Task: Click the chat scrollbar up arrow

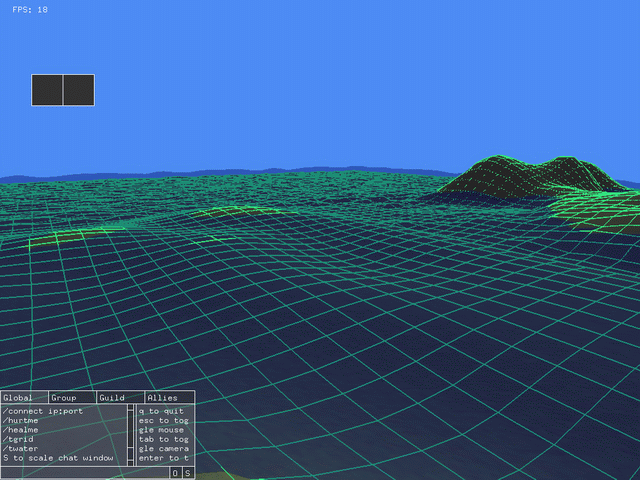Action: coord(131,408)
